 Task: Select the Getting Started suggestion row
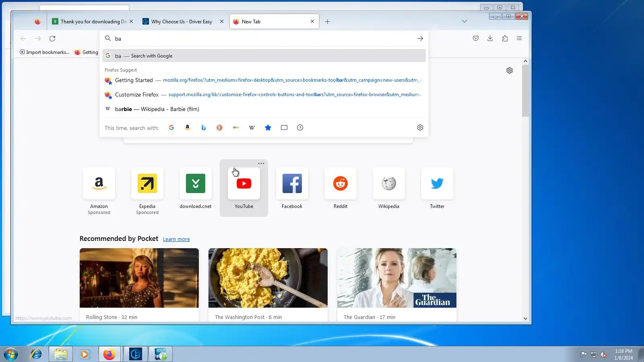[x=264, y=80]
